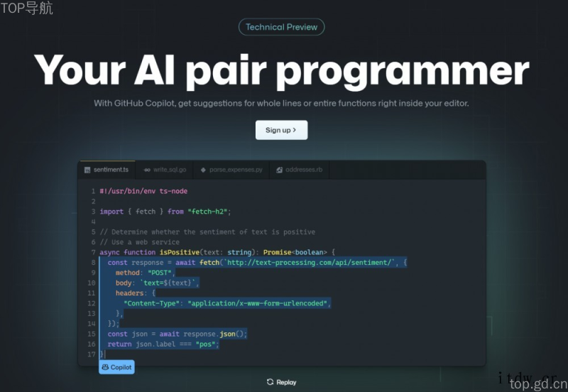Click the Copilot badge below the code
The image size is (568, 392).
(x=116, y=367)
